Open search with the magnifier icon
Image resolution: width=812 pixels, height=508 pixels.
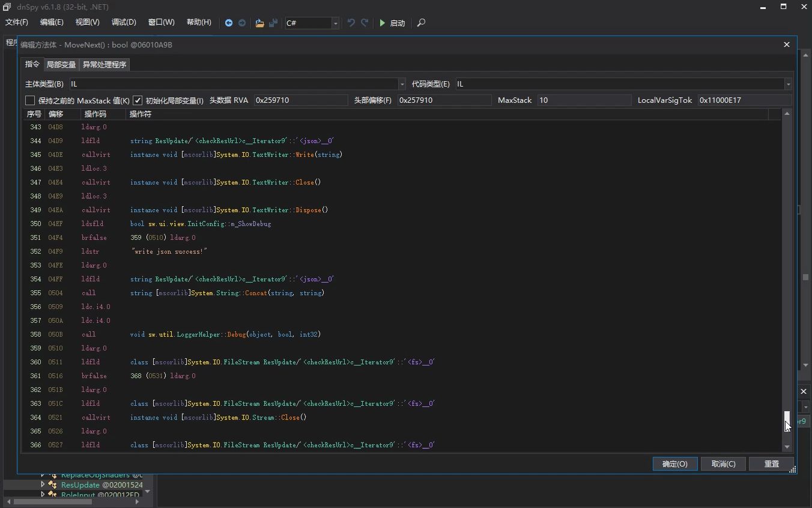(x=421, y=23)
